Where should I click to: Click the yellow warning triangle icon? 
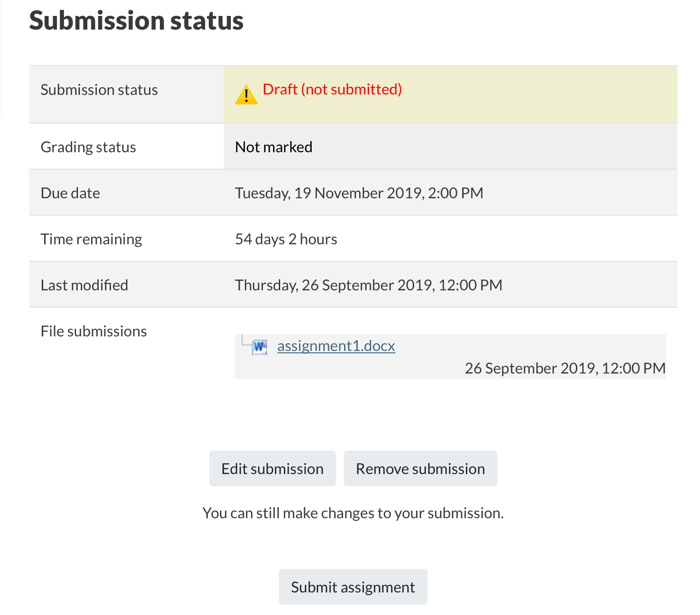(246, 94)
